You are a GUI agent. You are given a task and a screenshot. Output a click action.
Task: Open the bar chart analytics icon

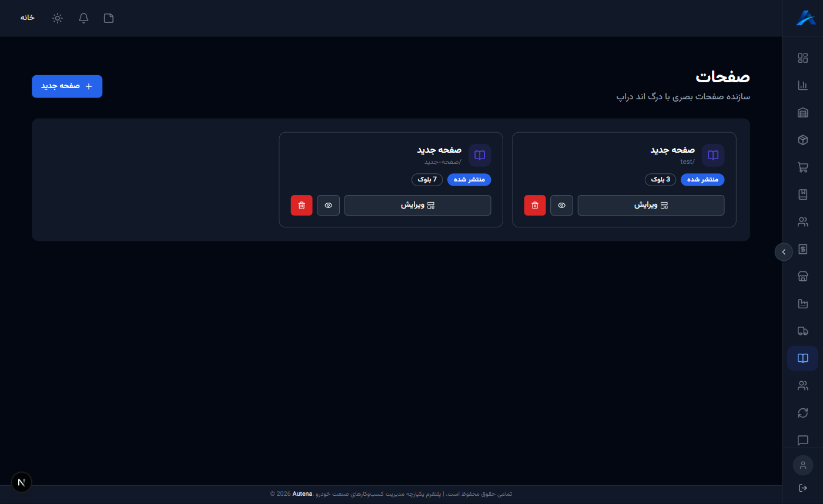[x=802, y=85]
